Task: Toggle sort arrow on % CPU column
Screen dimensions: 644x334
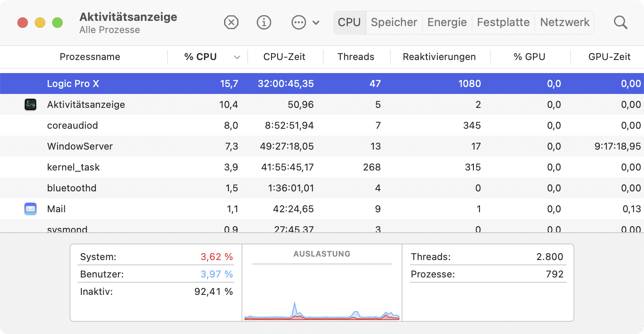Action: (x=237, y=57)
